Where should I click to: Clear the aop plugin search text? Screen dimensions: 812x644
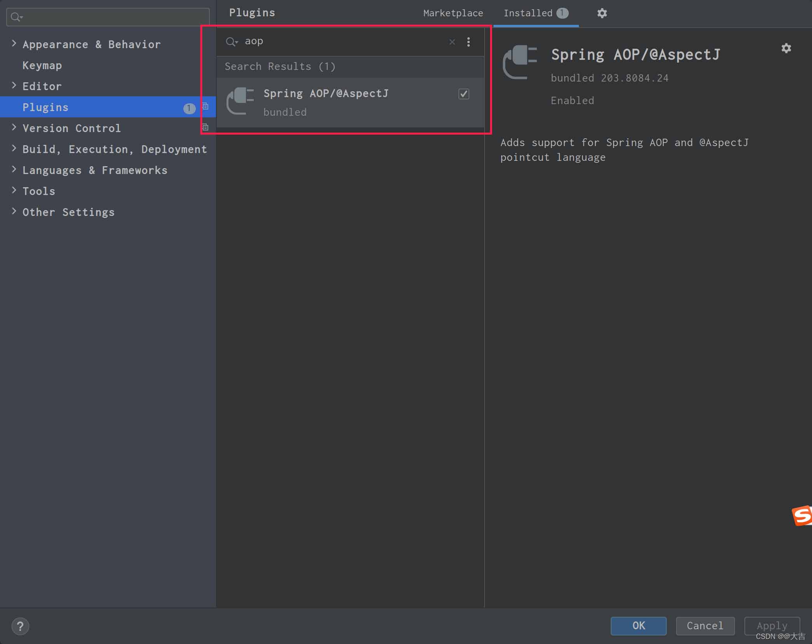tap(452, 42)
